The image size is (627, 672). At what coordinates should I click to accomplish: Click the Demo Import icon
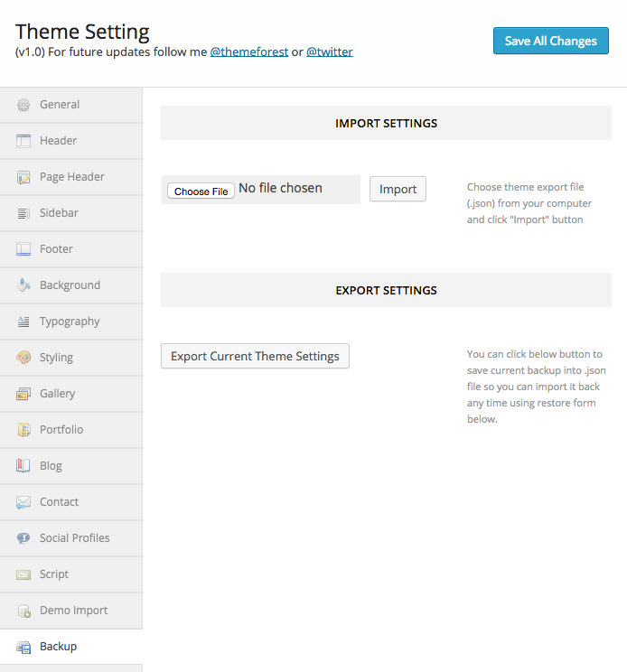23,611
